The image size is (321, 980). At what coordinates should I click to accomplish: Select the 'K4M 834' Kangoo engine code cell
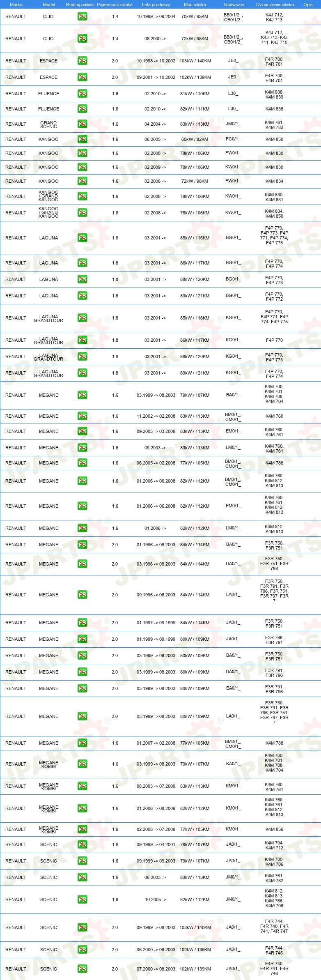tap(274, 182)
